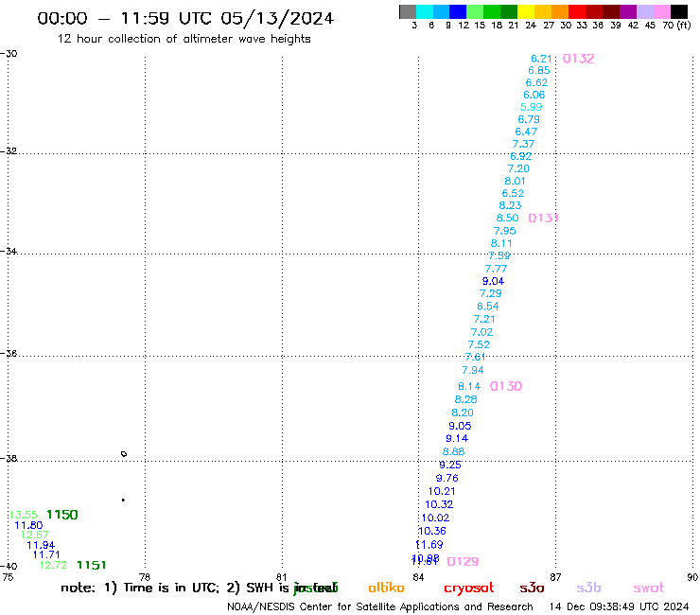
Task: Click the wave height value '10.32'
Action: click(x=439, y=504)
